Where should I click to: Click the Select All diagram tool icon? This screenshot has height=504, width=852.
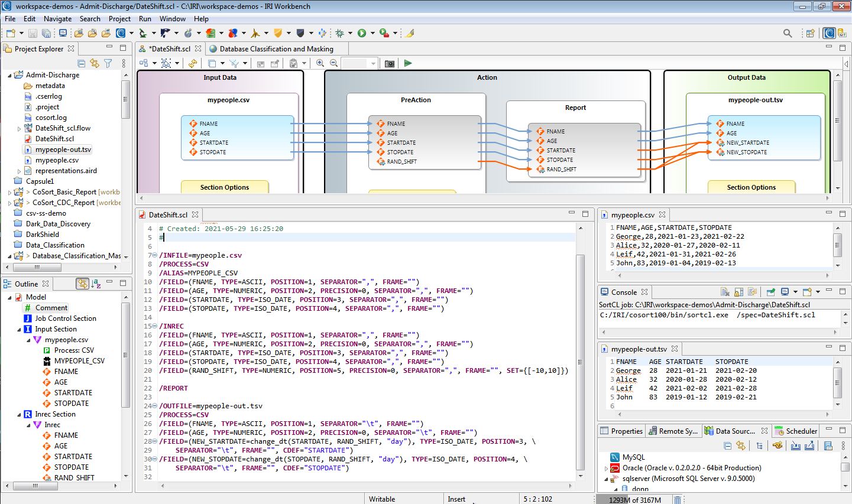point(166,63)
